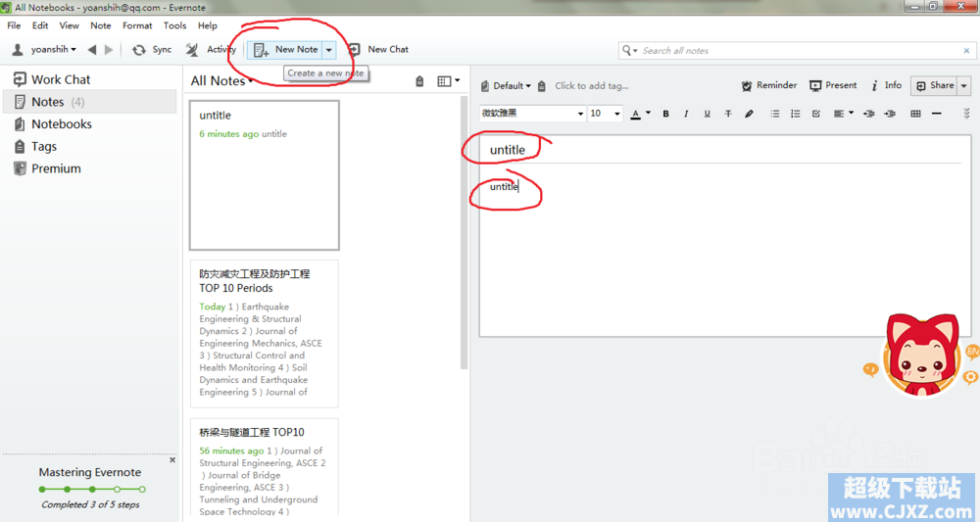This screenshot has height=522, width=980.
Task: Open the Tools menu
Action: [x=175, y=25]
